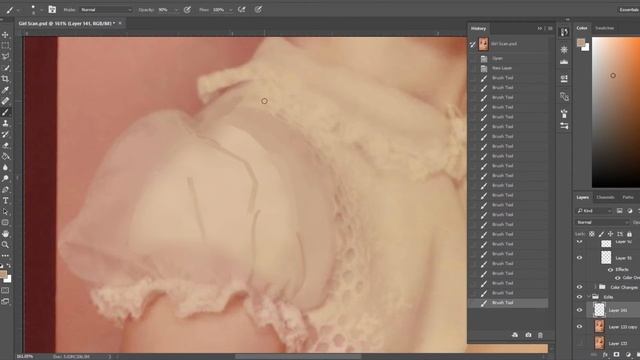Select the Pen tool
This screenshot has width=640, height=360.
(5, 189)
